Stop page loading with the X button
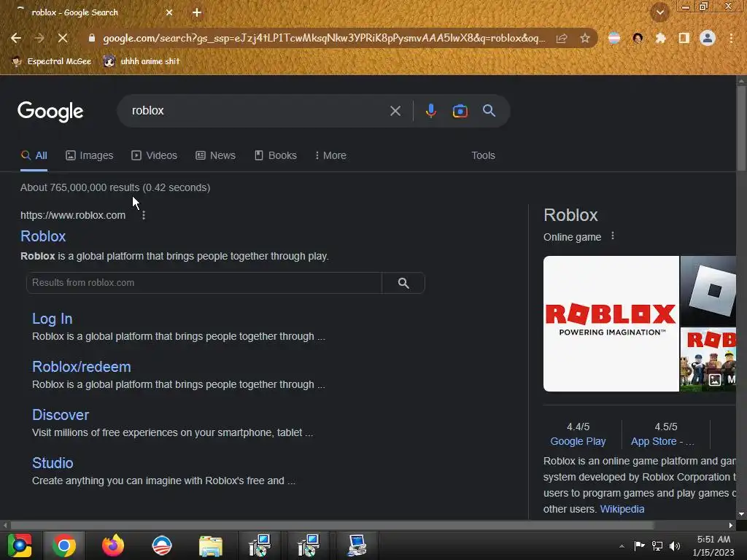This screenshot has width=747, height=560. 63,38
